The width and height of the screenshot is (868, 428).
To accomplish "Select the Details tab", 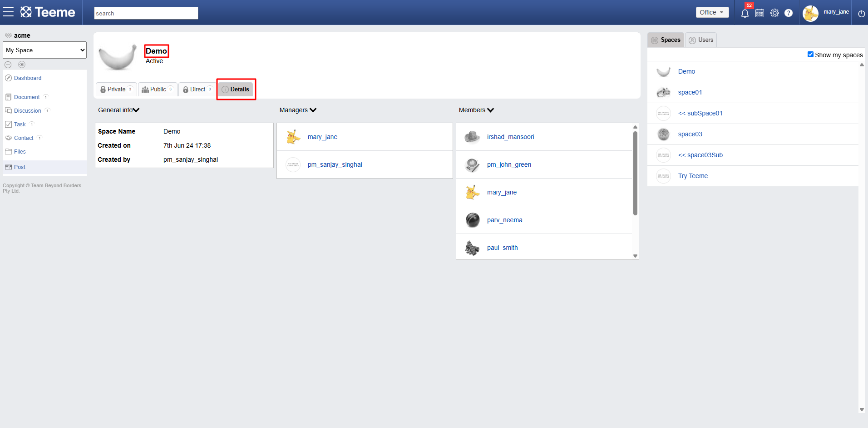I will click(236, 90).
